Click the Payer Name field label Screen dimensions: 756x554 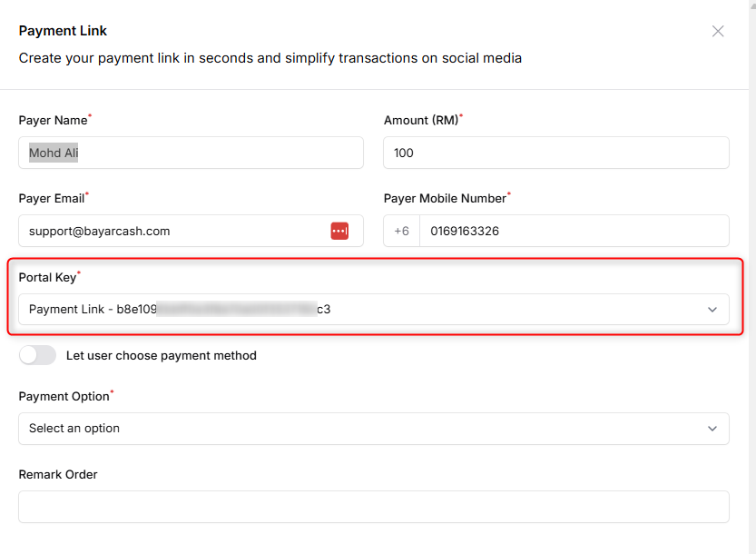click(53, 120)
